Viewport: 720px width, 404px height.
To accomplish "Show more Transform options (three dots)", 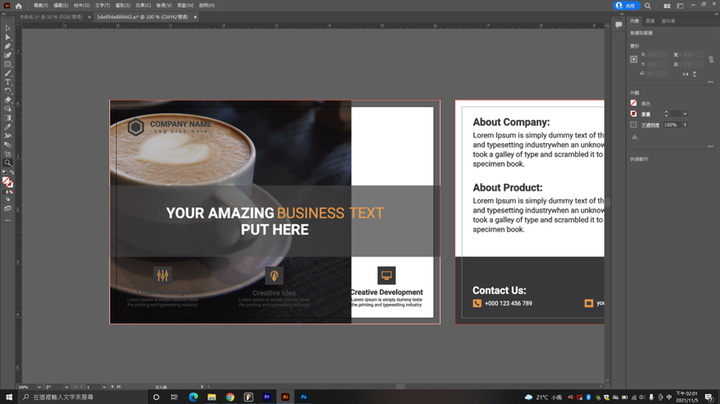I will tap(710, 82).
